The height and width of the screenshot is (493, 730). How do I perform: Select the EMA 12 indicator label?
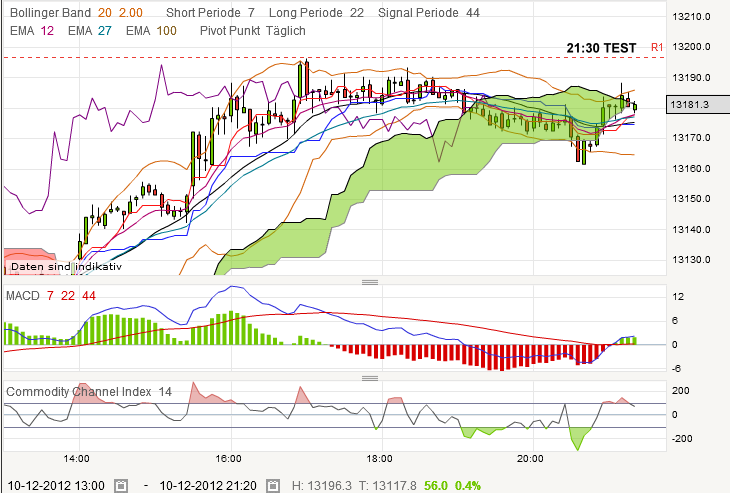pyautogui.click(x=32, y=31)
